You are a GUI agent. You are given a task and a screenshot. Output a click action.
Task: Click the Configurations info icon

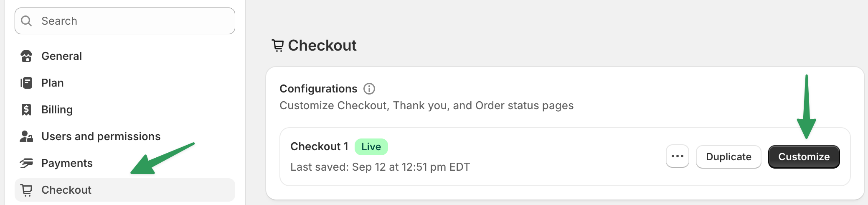click(x=369, y=89)
